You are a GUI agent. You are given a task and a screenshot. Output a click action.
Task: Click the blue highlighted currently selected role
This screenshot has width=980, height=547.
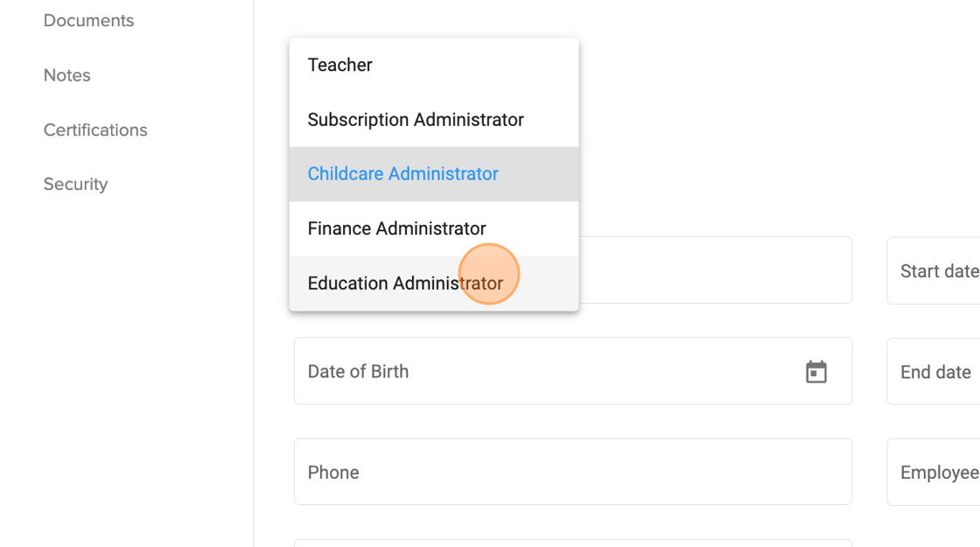(x=402, y=174)
